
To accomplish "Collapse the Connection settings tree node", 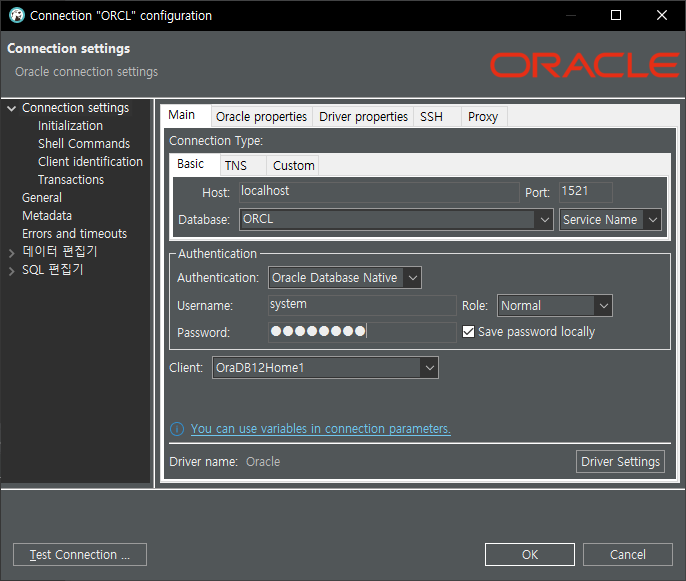I will coord(12,108).
